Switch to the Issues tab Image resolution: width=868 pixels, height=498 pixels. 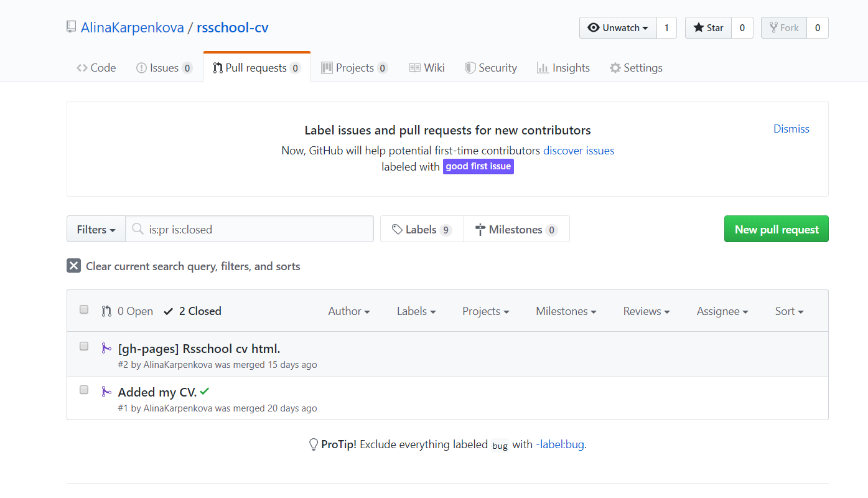pyautogui.click(x=164, y=67)
